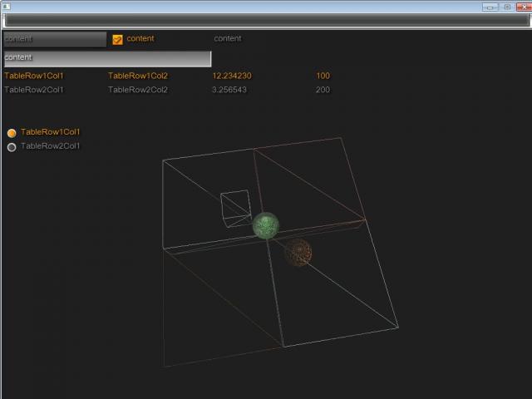Select the TableRow2Col1 radio button
532x399 pixels.
point(12,147)
